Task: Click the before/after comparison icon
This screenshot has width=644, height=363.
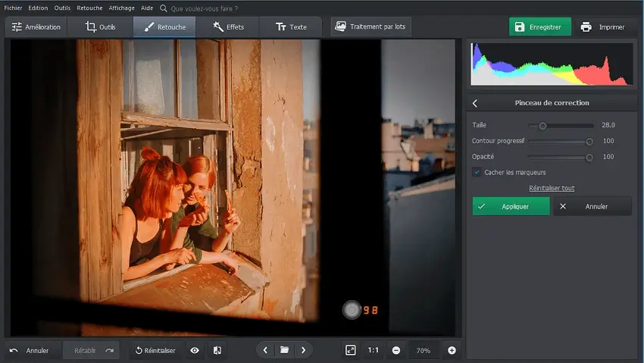Action: point(217,350)
